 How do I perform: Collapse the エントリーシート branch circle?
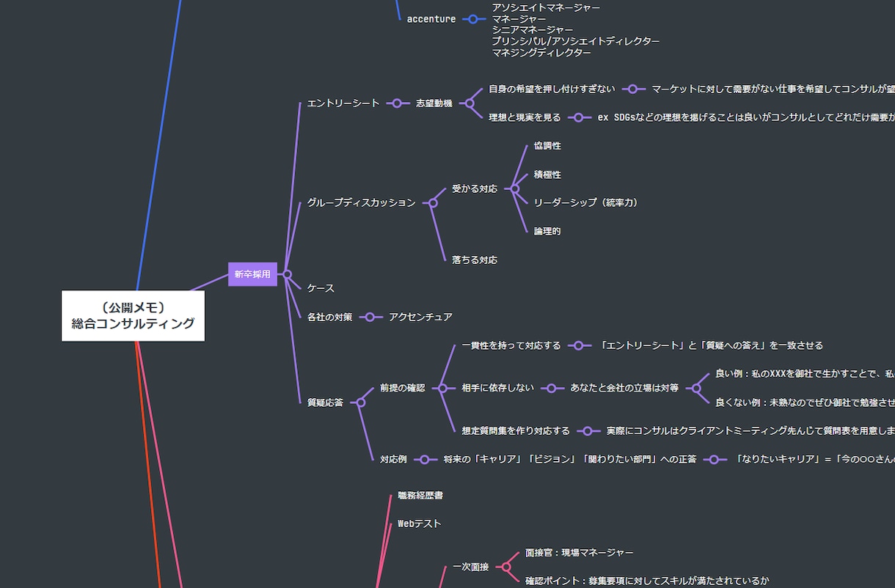pos(397,103)
